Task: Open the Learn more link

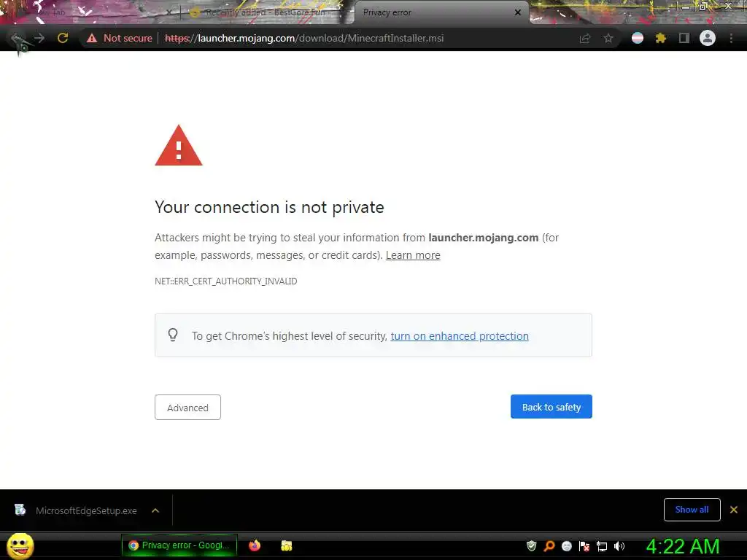Action: tap(413, 255)
